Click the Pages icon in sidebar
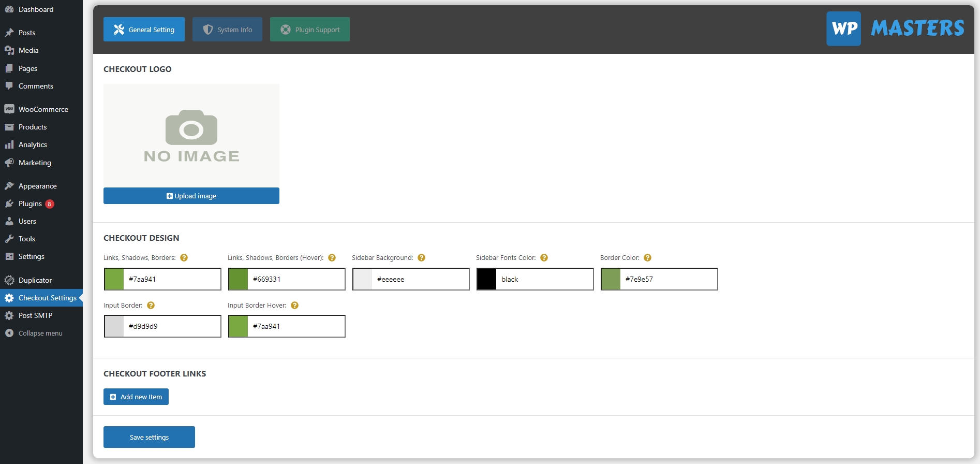 [x=9, y=68]
